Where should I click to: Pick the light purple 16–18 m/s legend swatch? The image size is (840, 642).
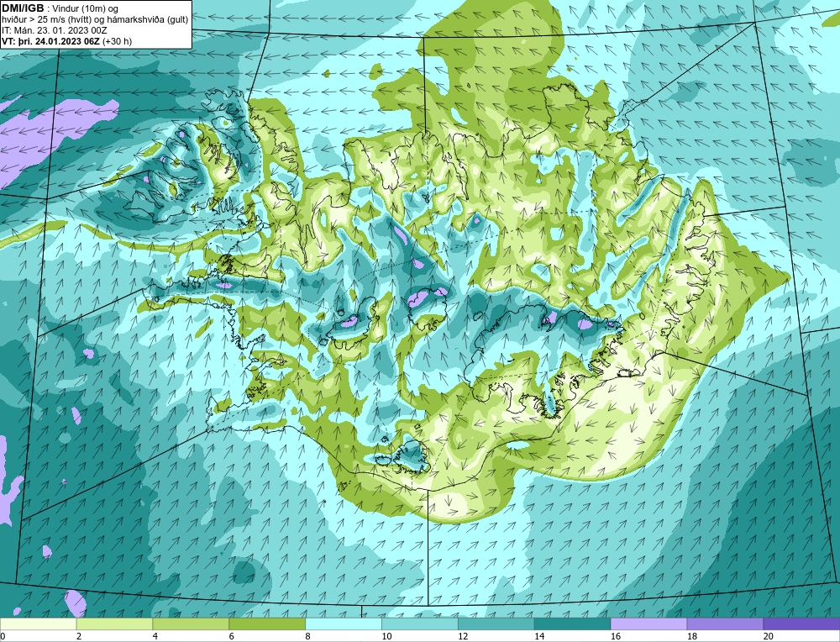pyautogui.click(x=648, y=624)
